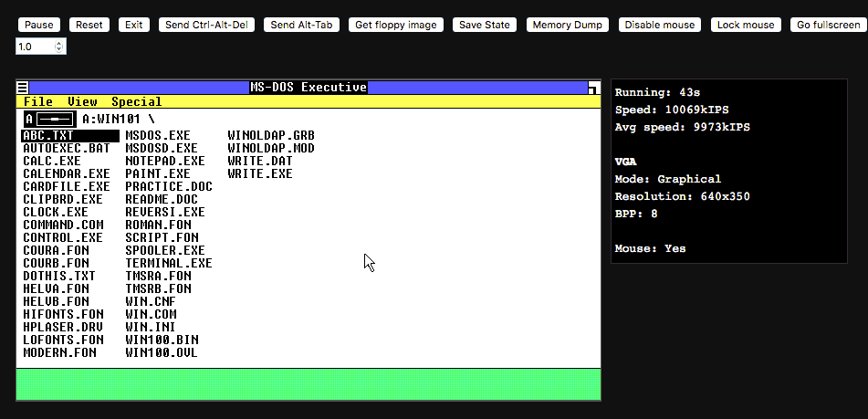This screenshot has height=419, width=868.
Task: Select the file TERMINAL.EXE
Action: [x=169, y=263]
